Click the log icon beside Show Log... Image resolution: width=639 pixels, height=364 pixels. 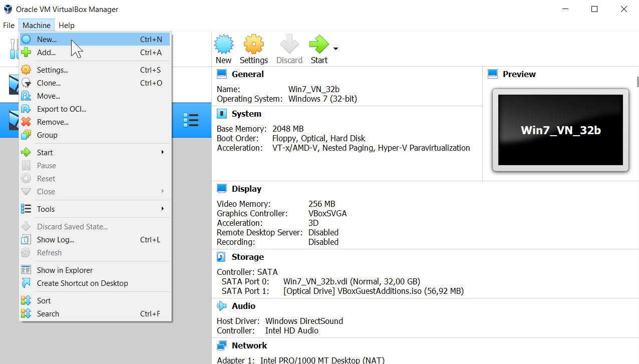[26, 240]
